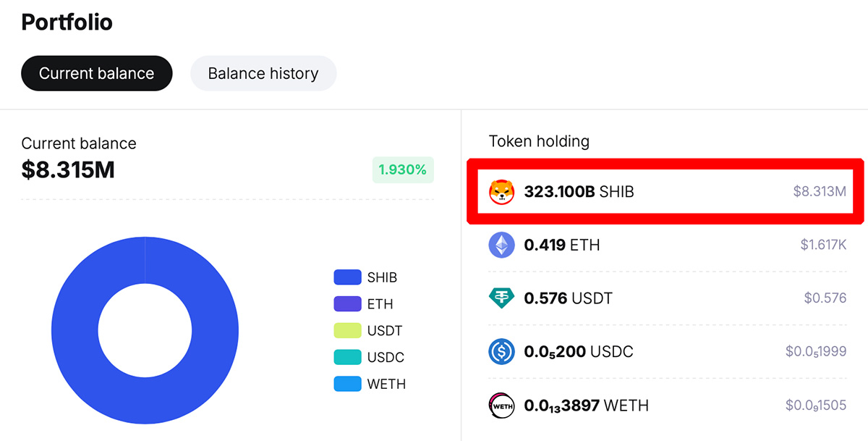The image size is (868, 441).
Task: Click the Current balance label above total
Action: tap(79, 143)
